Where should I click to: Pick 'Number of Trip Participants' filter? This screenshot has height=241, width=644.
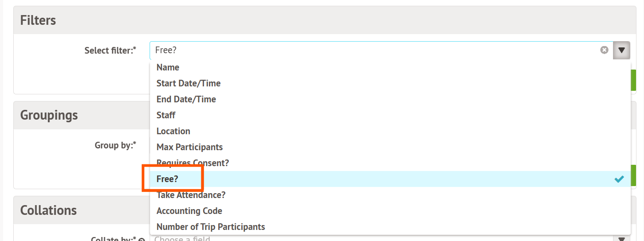pos(211,227)
